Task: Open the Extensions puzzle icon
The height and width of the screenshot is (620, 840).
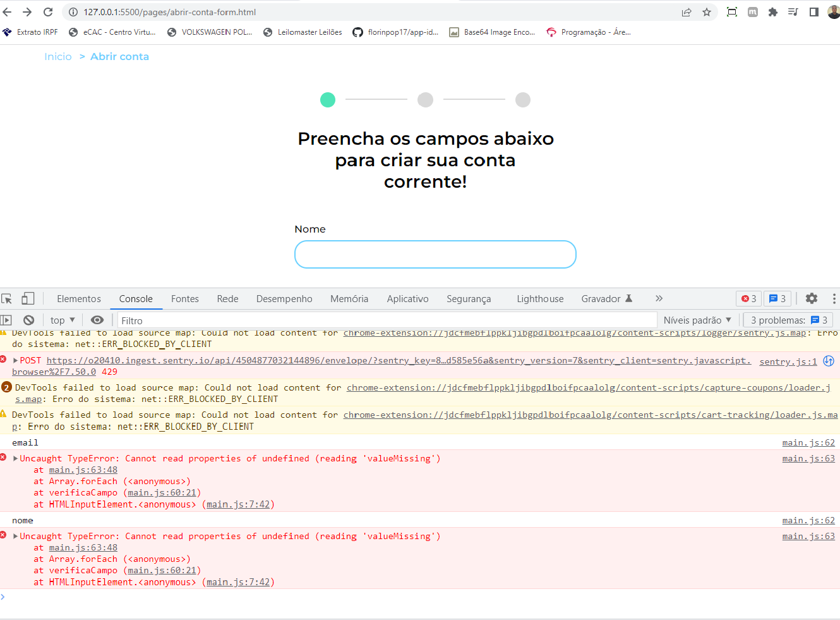Action: click(x=772, y=12)
